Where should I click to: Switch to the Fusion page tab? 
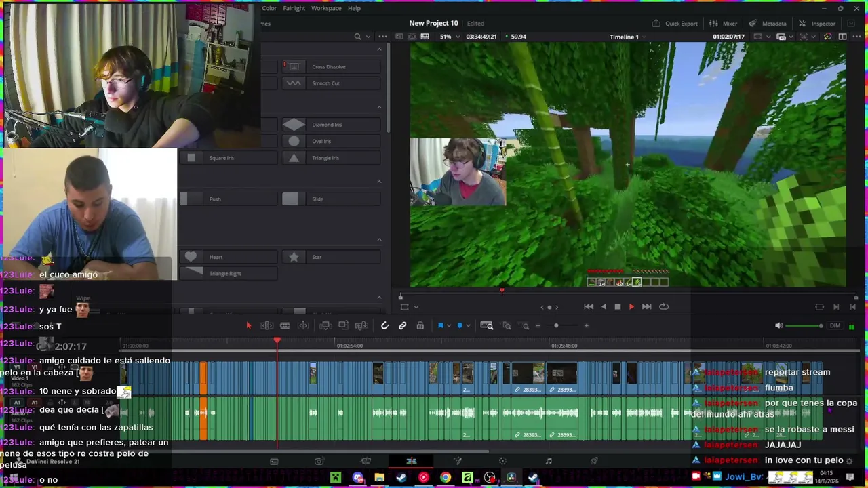click(x=457, y=462)
